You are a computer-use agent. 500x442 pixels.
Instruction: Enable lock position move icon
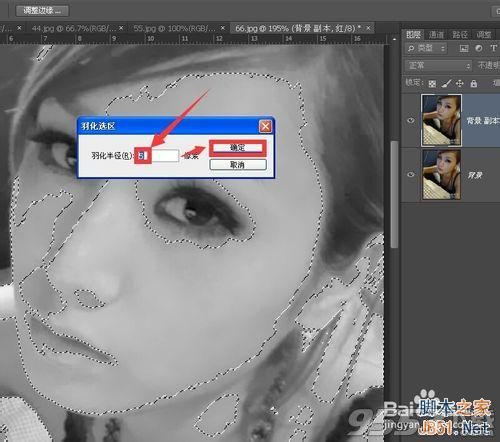[x=460, y=83]
